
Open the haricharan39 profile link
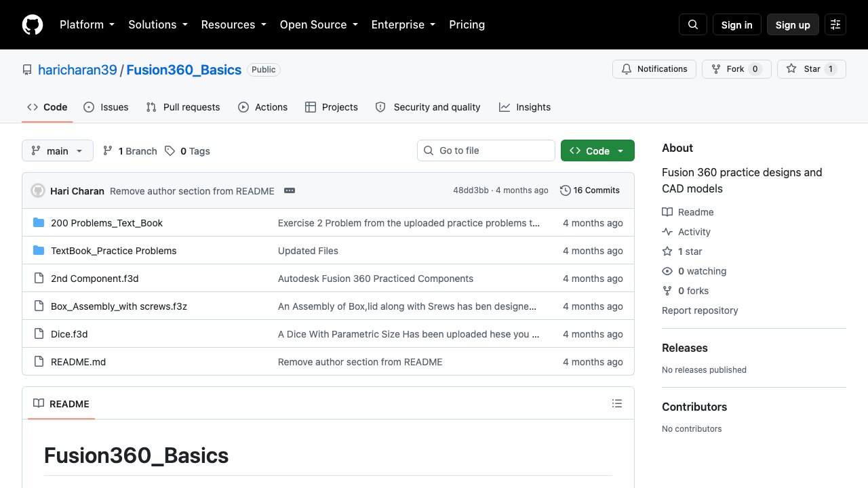click(x=77, y=70)
